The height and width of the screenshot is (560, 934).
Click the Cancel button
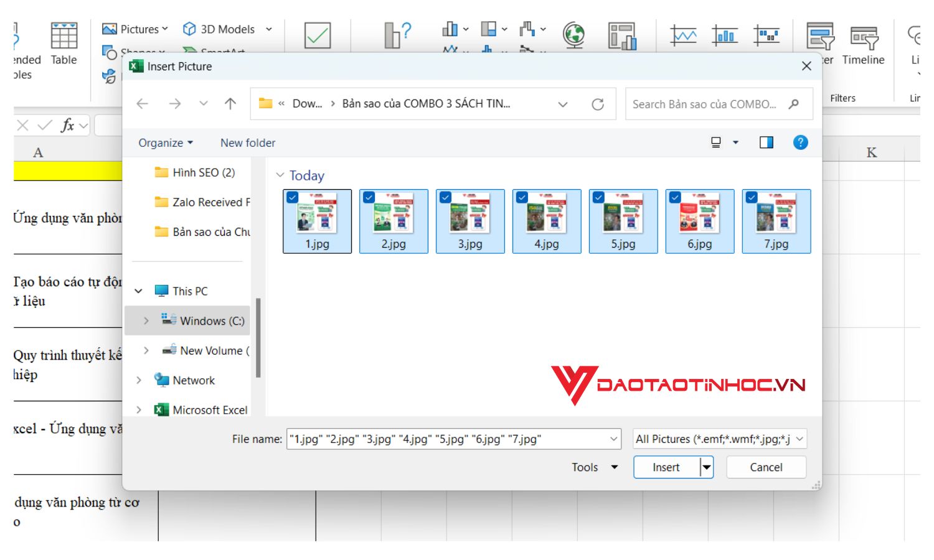click(x=766, y=467)
